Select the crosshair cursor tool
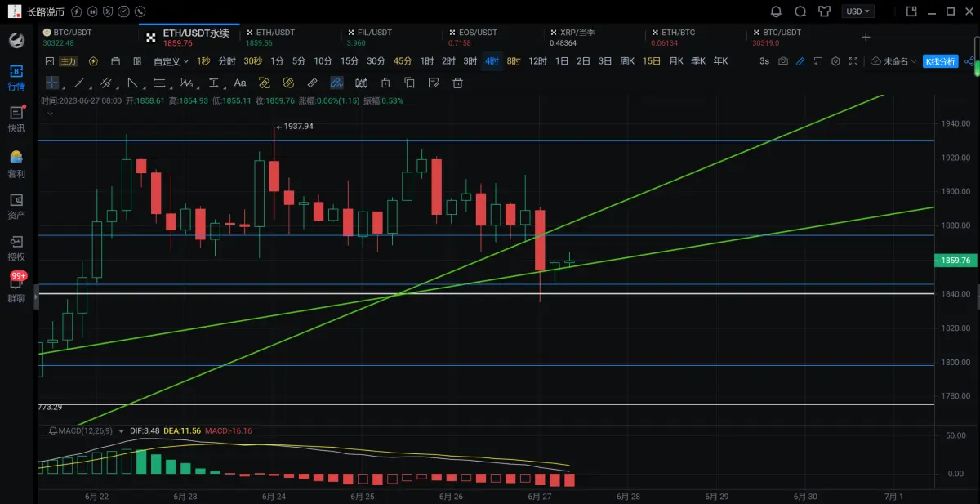This screenshot has width=980, height=504. (52, 83)
